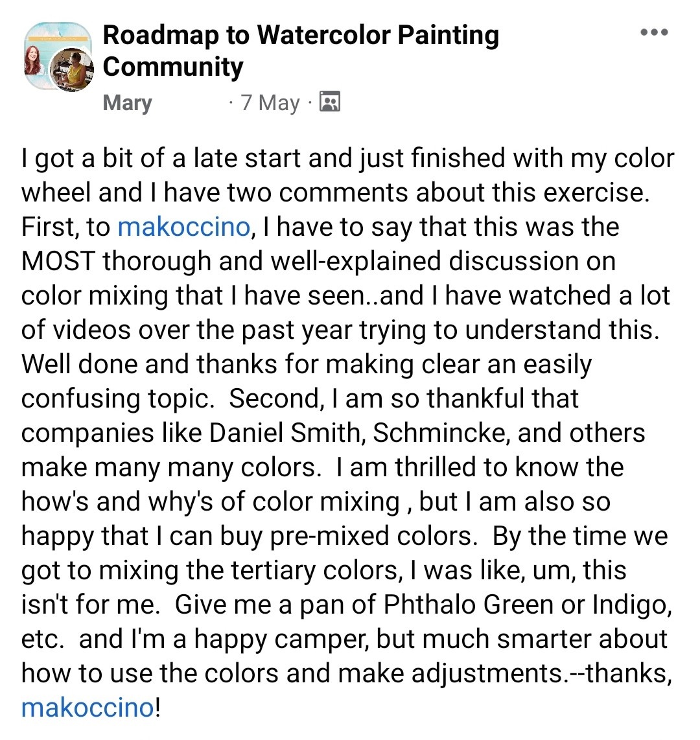This screenshot has width=700, height=740.
Task: Open the three-dot post options menu
Action: point(654,32)
